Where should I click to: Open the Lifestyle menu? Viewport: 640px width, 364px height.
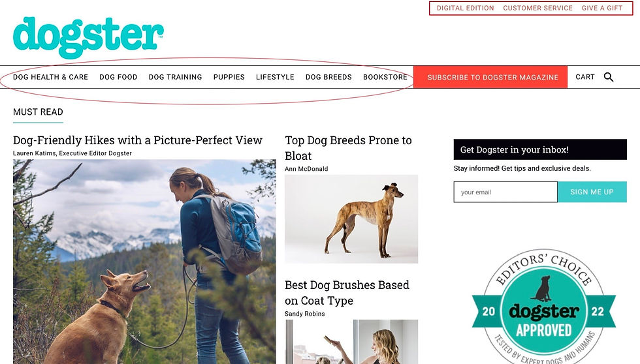coord(275,77)
